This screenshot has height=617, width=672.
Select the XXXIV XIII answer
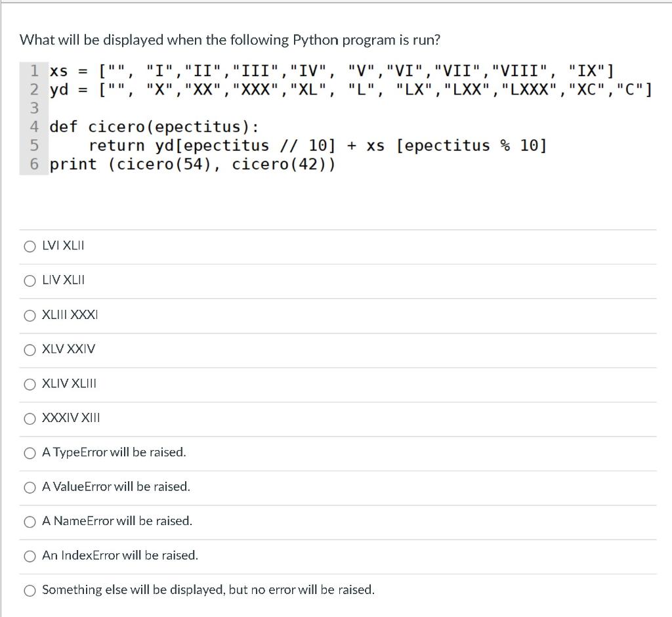coord(30,419)
